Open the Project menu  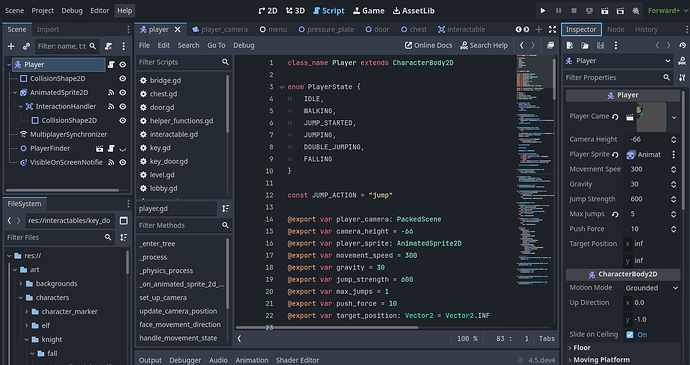pos(43,11)
